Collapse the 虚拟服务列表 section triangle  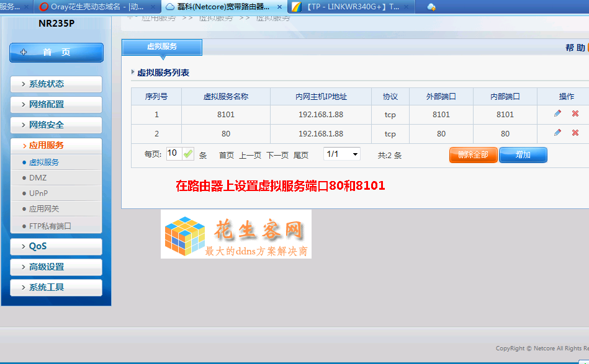click(x=133, y=73)
